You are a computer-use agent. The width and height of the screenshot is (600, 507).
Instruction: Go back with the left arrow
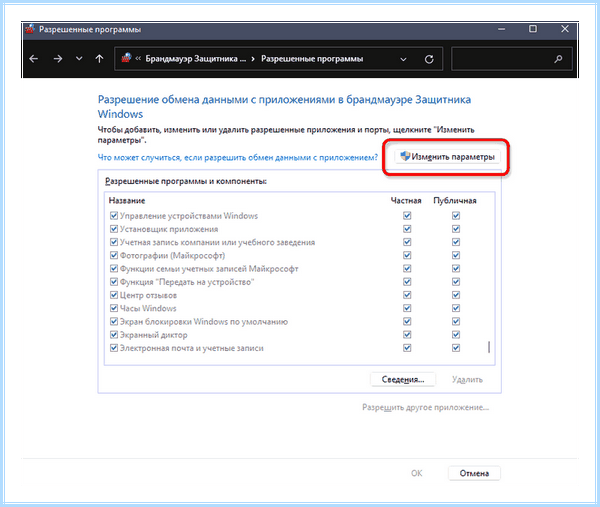34,59
